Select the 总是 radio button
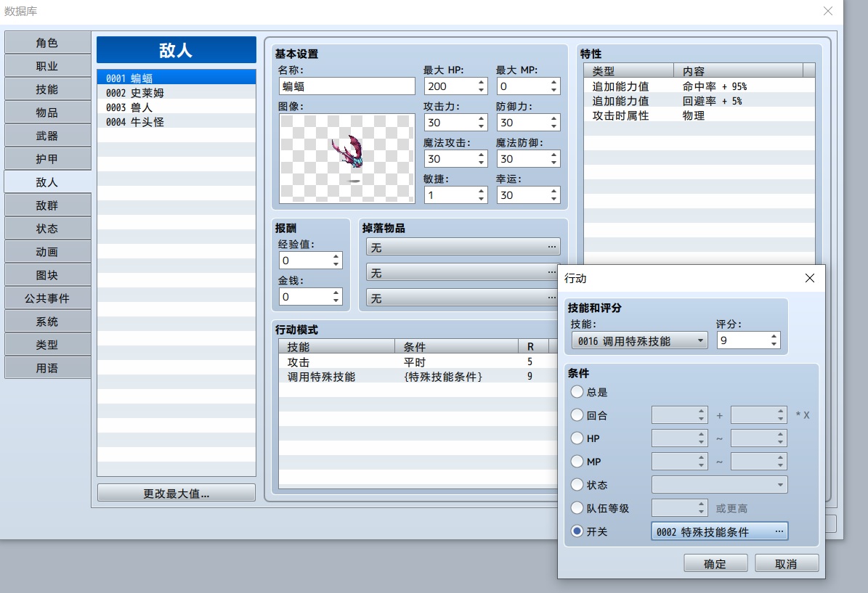The image size is (868, 593). (x=577, y=392)
